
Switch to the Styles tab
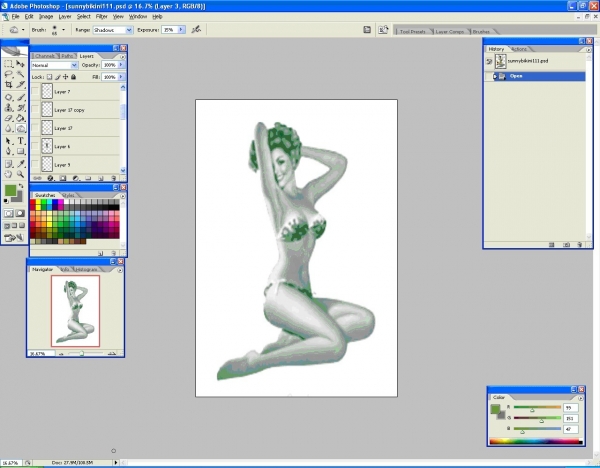click(68, 195)
